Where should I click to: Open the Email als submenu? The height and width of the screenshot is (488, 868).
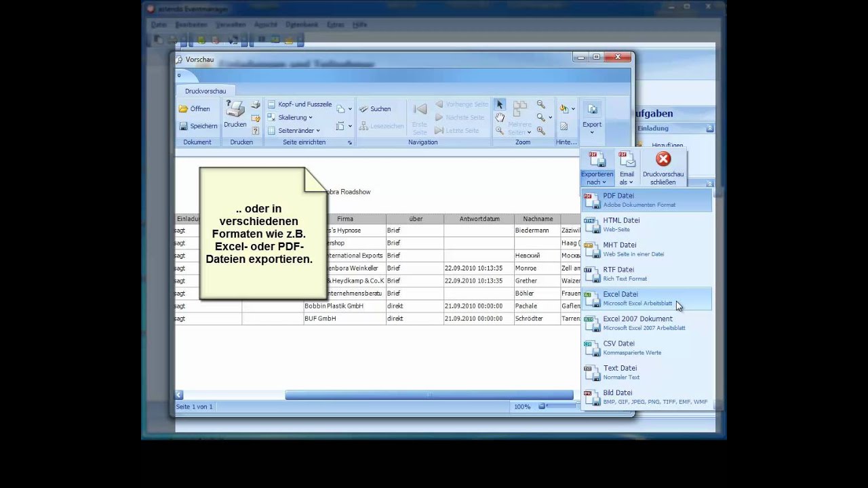pos(627,168)
